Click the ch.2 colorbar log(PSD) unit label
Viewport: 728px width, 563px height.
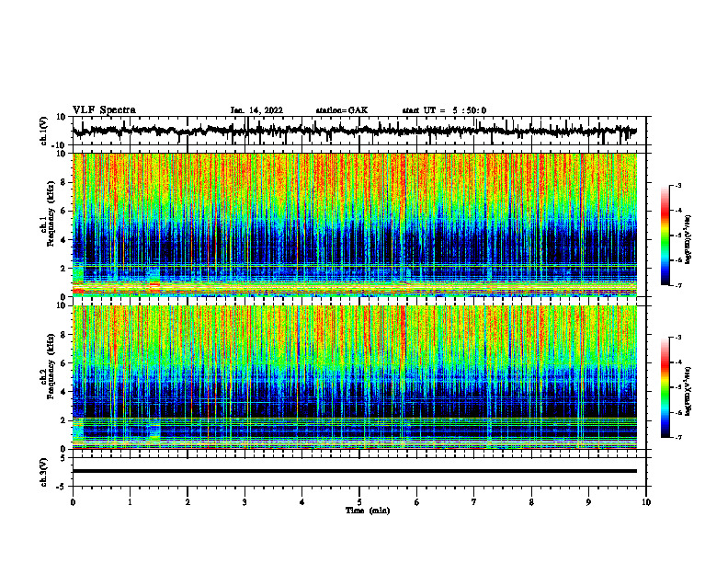point(688,390)
